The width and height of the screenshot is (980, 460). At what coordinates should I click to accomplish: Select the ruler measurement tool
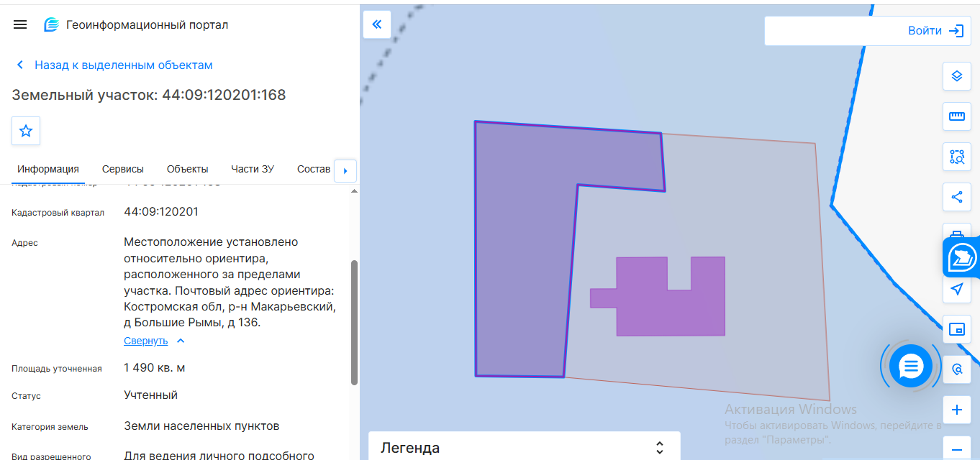pyautogui.click(x=956, y=116)
